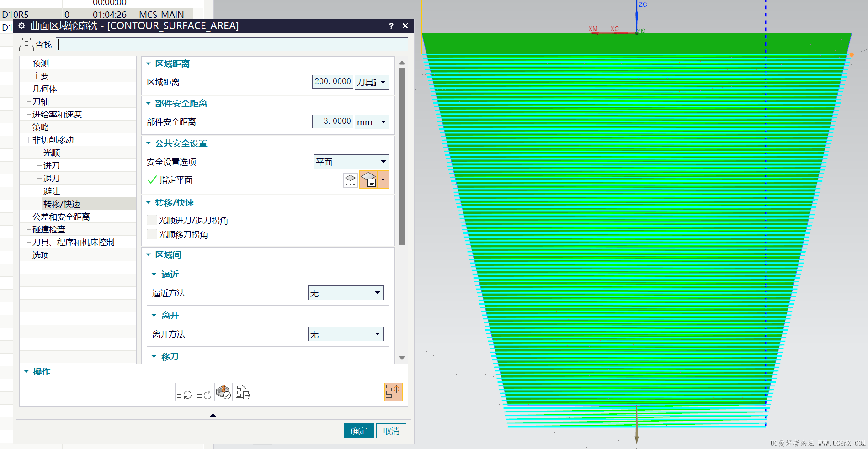Open the plane dialog icon next to 指定平面

(351, 180)
